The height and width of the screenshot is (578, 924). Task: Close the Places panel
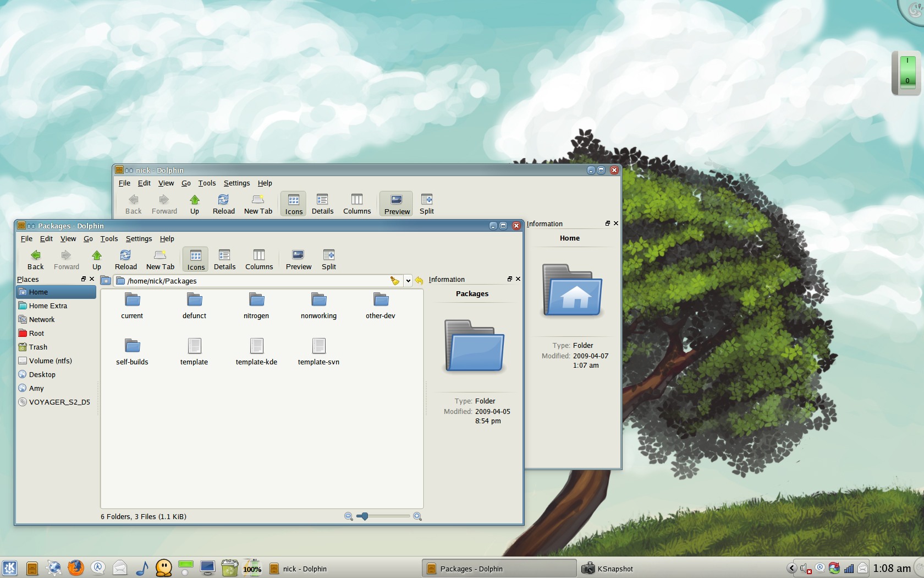92,279
